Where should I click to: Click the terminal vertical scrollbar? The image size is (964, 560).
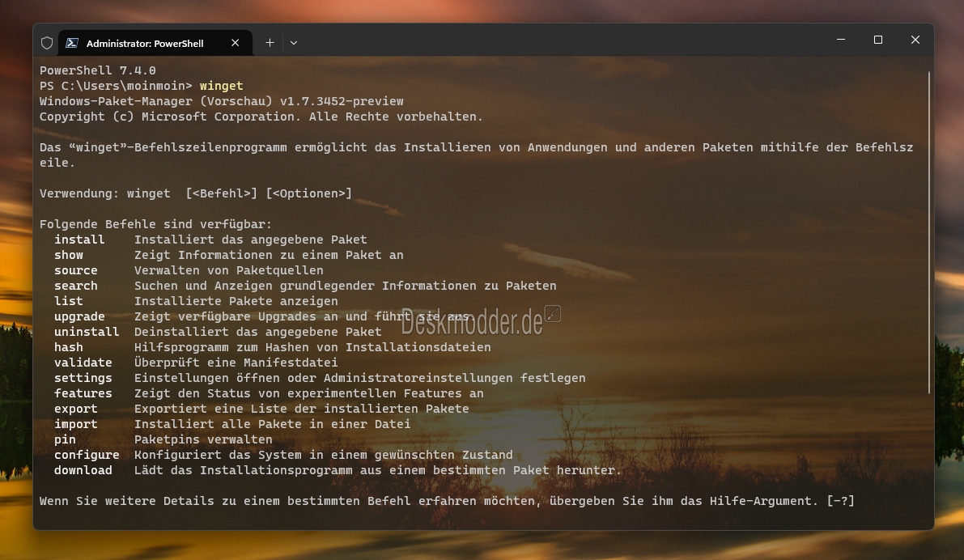[x=929, y=232]
